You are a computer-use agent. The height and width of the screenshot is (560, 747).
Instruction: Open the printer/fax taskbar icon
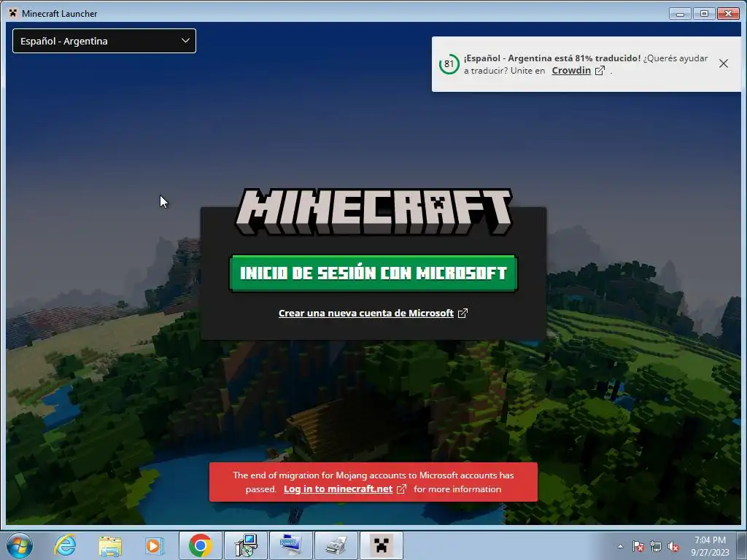[x=336, y=545]
